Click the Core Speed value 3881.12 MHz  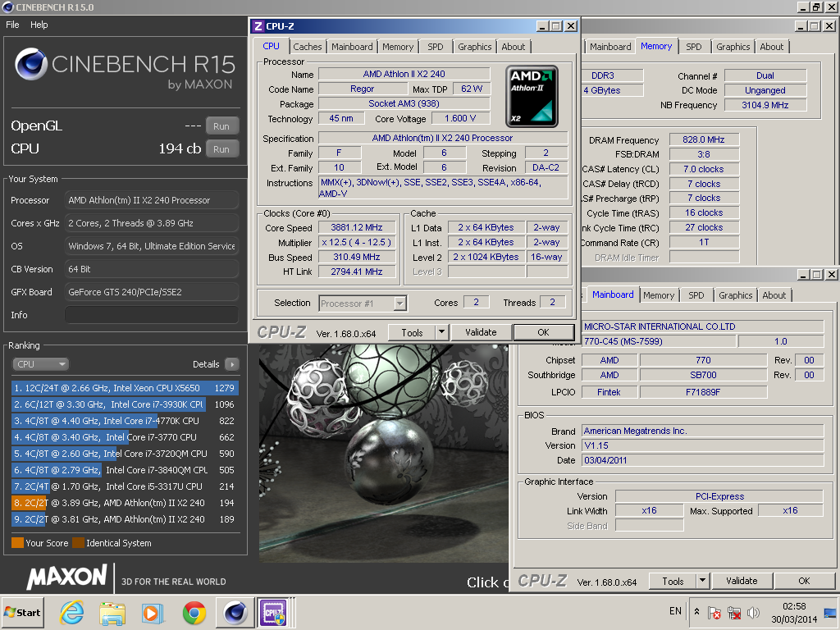tap(357, 227)
